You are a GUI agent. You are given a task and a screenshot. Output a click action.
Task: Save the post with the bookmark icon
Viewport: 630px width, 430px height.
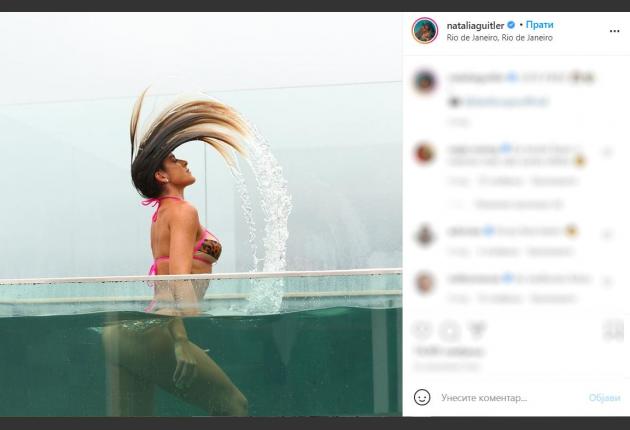point(613,331)
